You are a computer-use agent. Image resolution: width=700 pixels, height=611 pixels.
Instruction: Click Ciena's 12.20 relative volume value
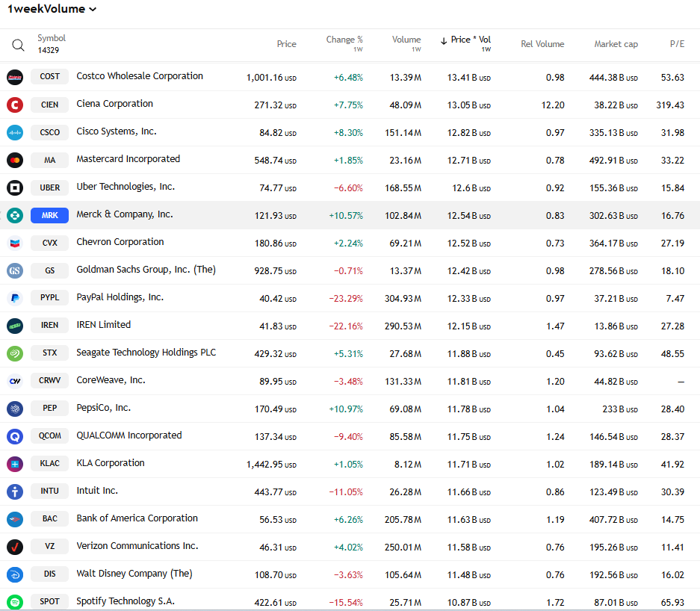coord(553,105)
